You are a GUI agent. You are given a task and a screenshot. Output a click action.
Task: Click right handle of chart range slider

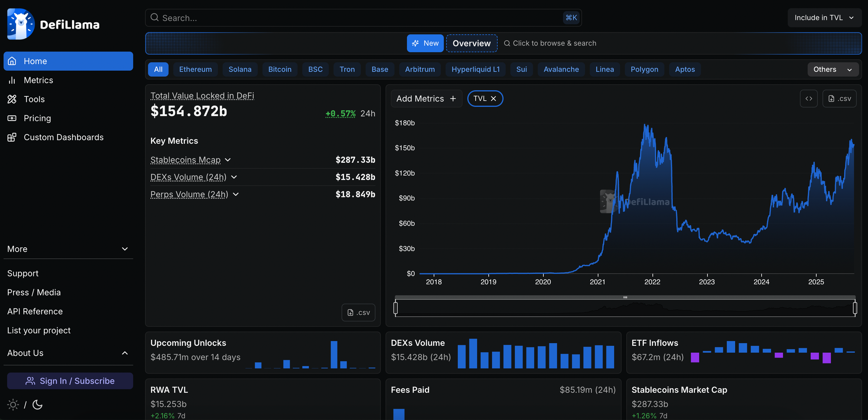[x=855, y=308]
